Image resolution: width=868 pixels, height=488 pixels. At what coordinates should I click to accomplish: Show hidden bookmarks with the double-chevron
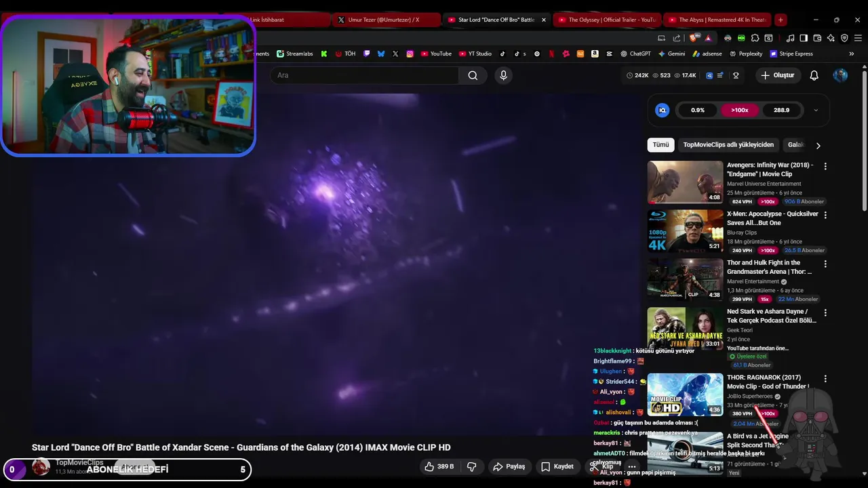click(852, 54)
